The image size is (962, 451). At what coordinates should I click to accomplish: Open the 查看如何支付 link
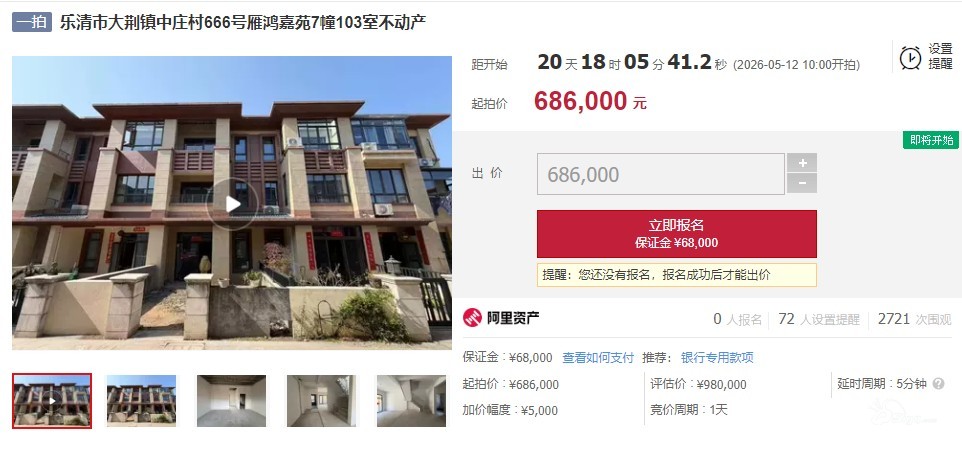(598, 358)
